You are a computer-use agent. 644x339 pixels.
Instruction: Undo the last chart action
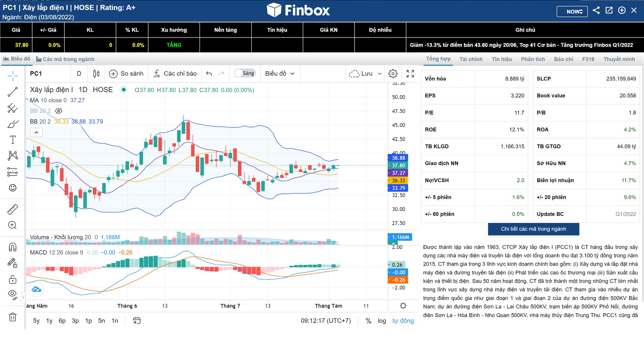(x=209, y=74)
